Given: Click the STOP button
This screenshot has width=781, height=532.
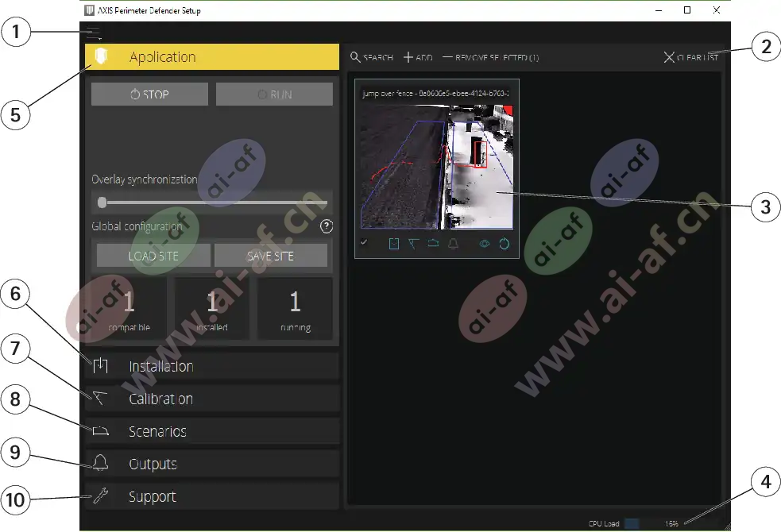Looking at the screenshot, I should (149, 94).
